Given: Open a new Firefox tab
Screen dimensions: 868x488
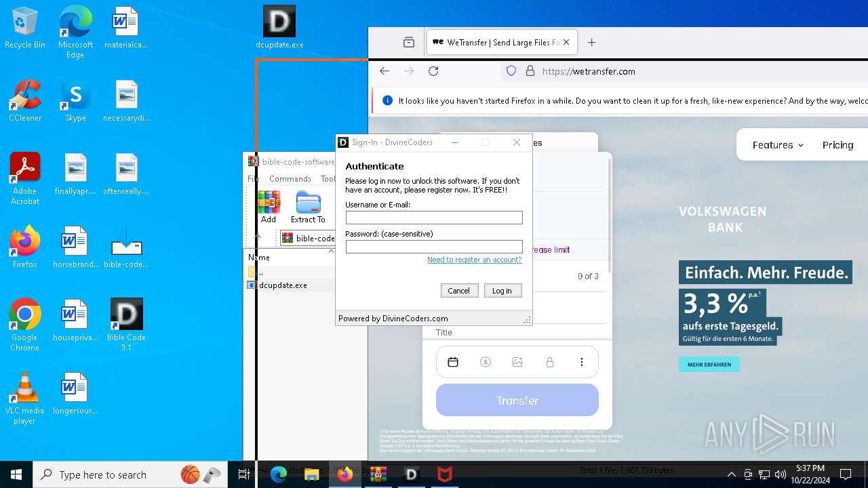Looking at the screenshot, I should (591, 42).
